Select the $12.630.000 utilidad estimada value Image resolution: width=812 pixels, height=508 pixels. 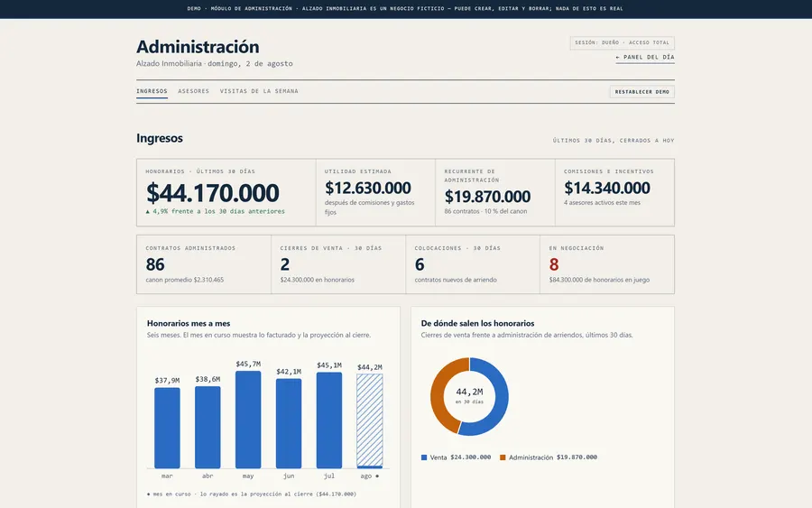tap(368, 188)
